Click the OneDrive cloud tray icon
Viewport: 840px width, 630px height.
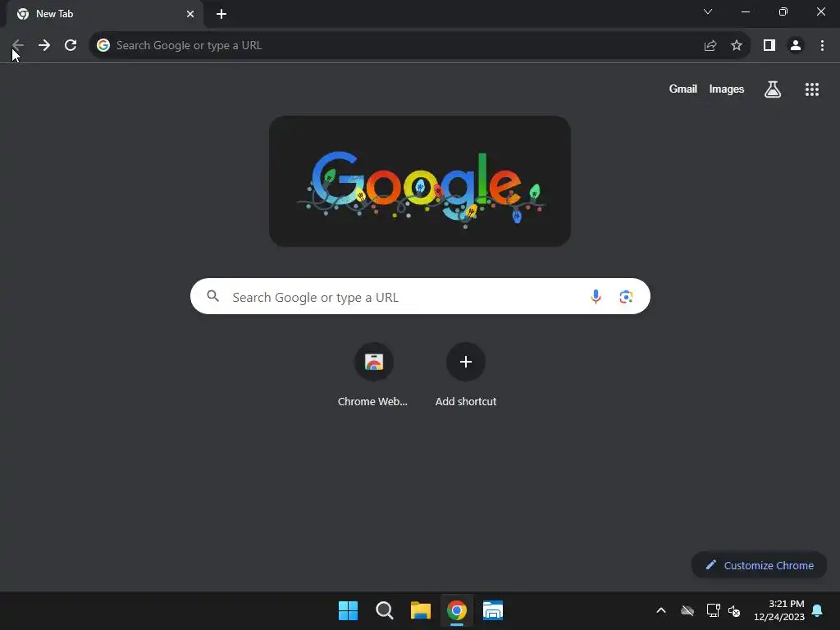click(x=687, y=610)
